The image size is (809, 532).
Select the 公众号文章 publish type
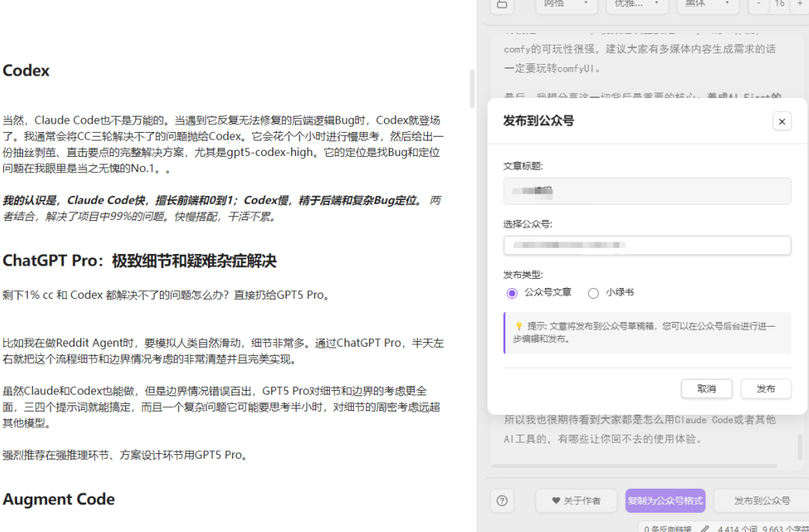(x=511, y=293)
